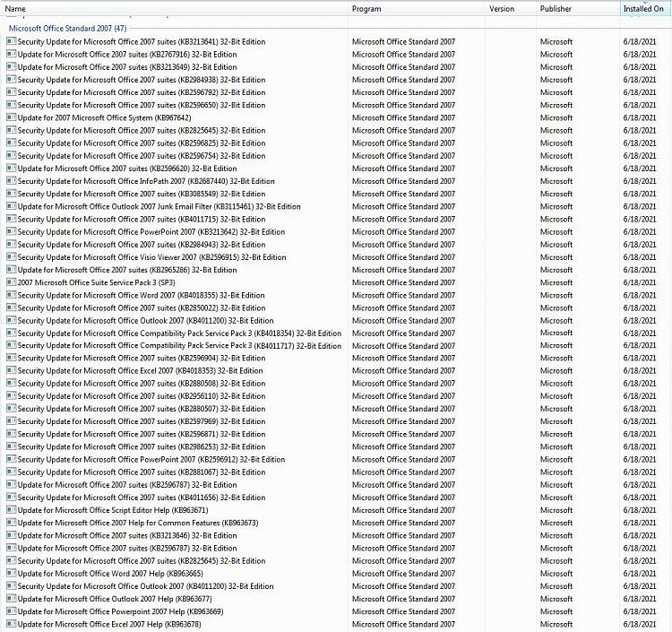Select the icon beside Security Update KB2596792

pos(11,92)
